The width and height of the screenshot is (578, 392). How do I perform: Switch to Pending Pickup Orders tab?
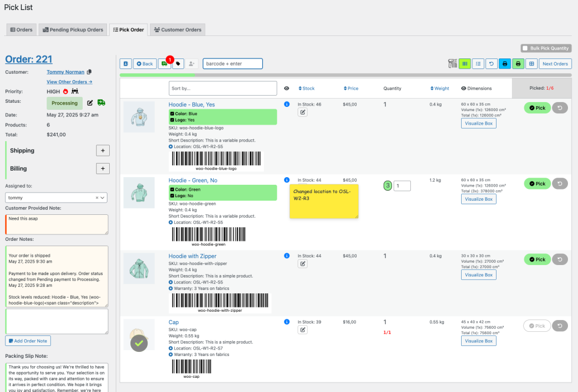[72, 30]
